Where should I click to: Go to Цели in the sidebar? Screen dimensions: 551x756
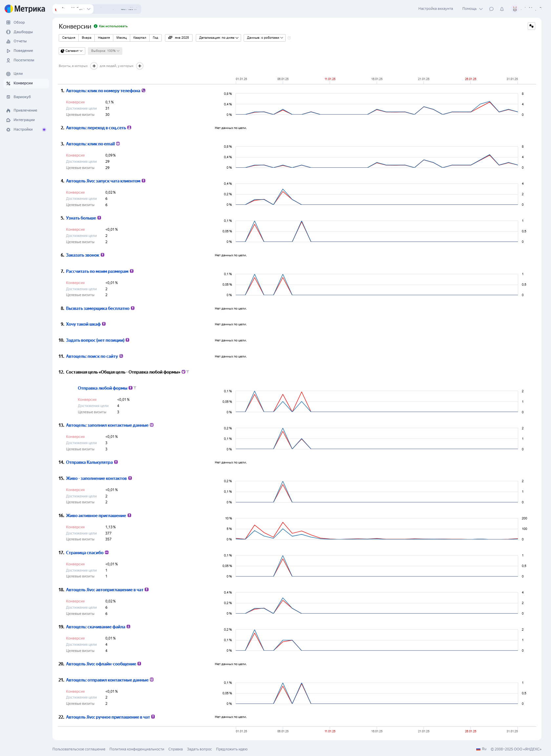pyautogui.click(x=18, y=74)
